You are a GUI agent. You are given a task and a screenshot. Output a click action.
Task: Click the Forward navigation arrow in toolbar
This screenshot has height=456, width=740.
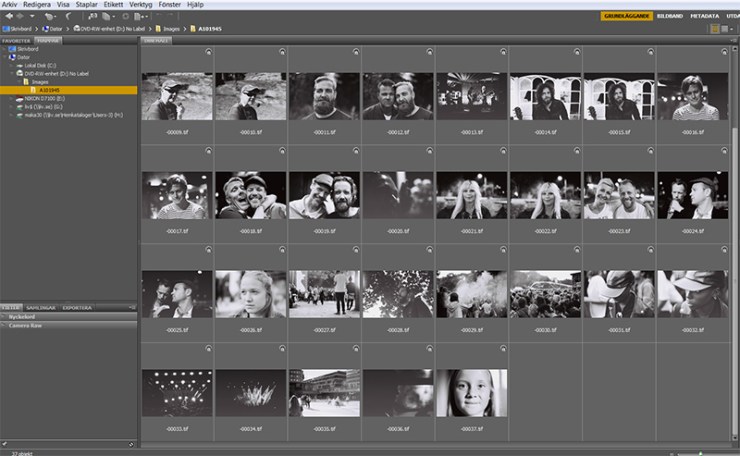point(21,16)
